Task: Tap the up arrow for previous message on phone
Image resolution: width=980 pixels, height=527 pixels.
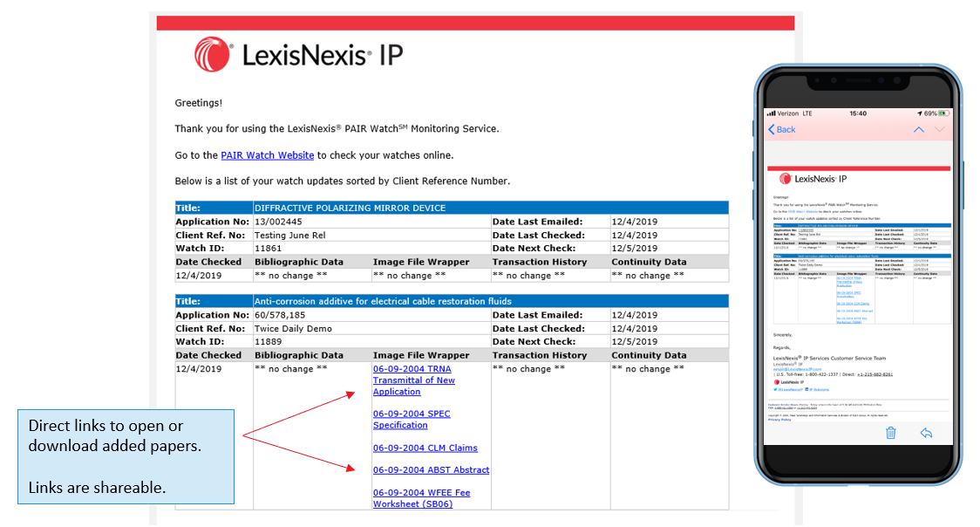Action: (x=919, y=129)
